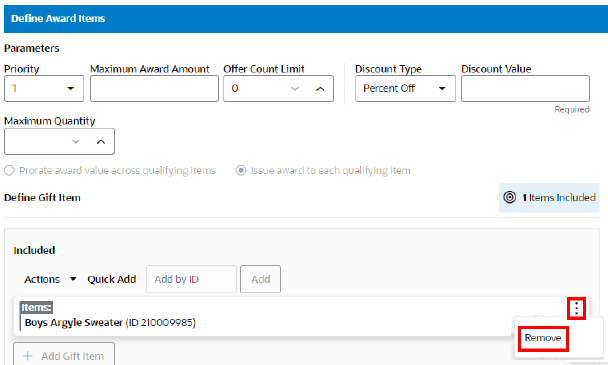Select the Boys Argyle Sweater item text
The height and width of the screenshot is (365, 608).
click(x=110, y=322)
